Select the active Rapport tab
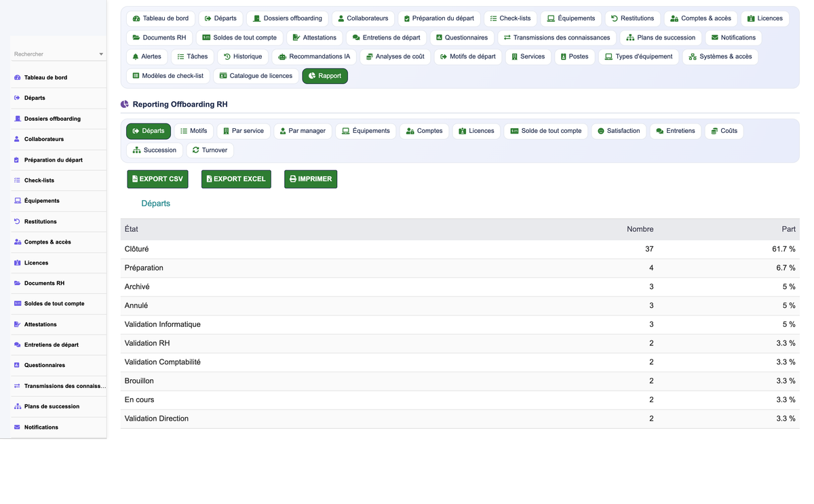The width and height of the screenshot is (814, 504). coord(325,76)
